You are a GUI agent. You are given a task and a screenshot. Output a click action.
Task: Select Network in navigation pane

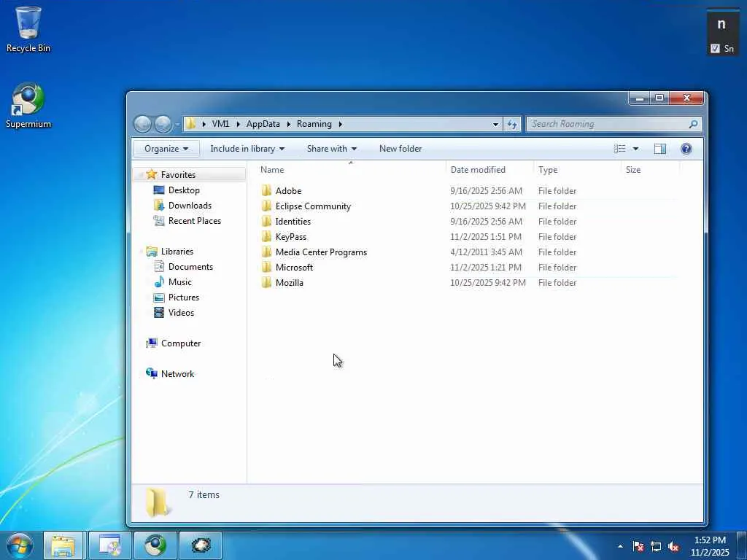pyautogui.click(x=177, y=374)
